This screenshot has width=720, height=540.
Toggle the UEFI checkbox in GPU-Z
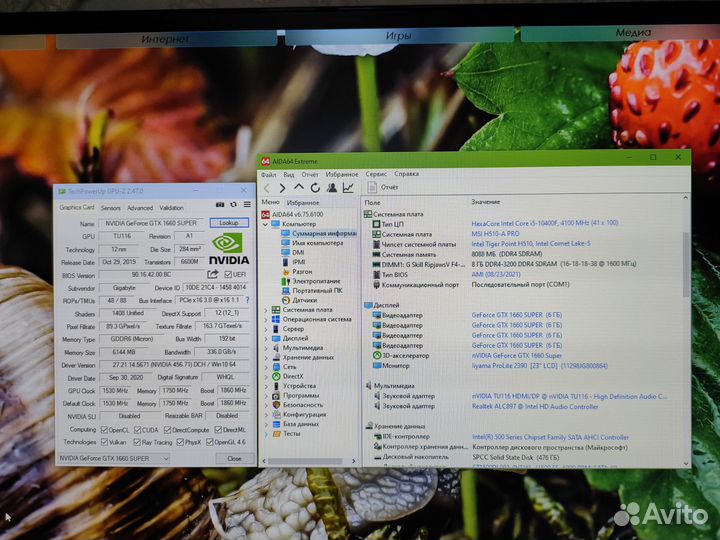click(228, 274)
